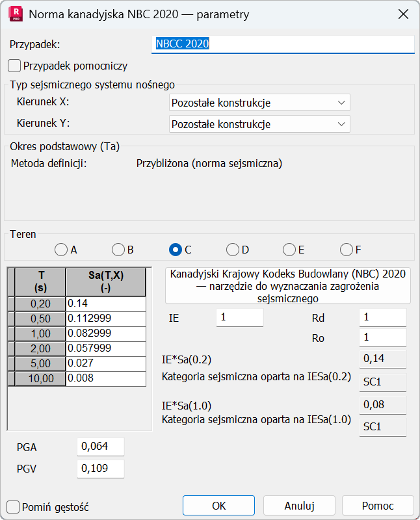Image resolution: width=420 pixels, height=520 pixels.
Task: Click the Robot PRO app icon in title bar
Action: coord(16,14)
